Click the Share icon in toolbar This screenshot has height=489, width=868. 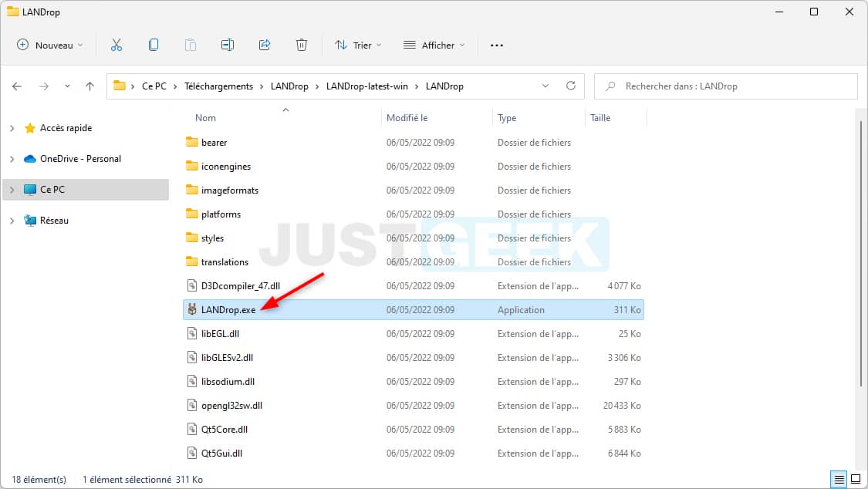[x=265, y=46]
